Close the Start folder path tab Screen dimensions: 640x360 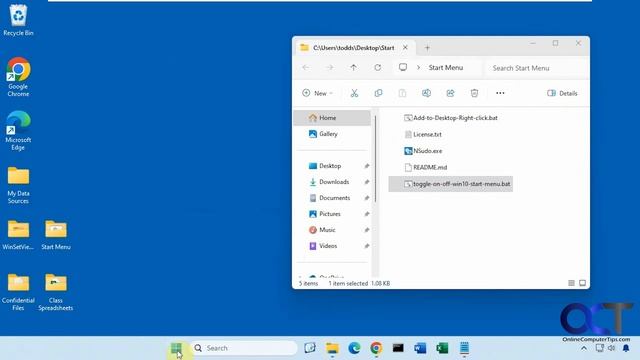pos(405,48)
